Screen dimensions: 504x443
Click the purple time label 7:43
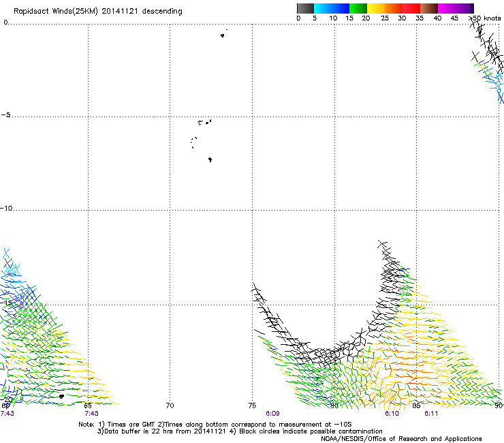tap(7, 414)
